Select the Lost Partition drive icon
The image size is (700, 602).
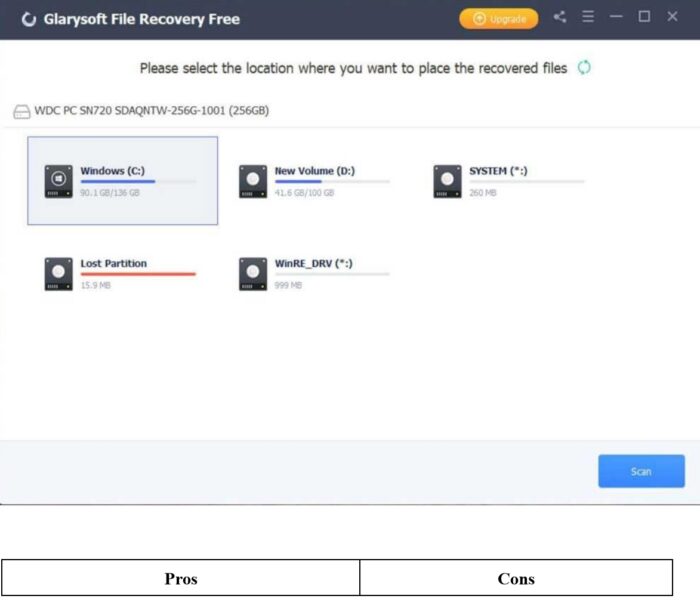[58, 274]
